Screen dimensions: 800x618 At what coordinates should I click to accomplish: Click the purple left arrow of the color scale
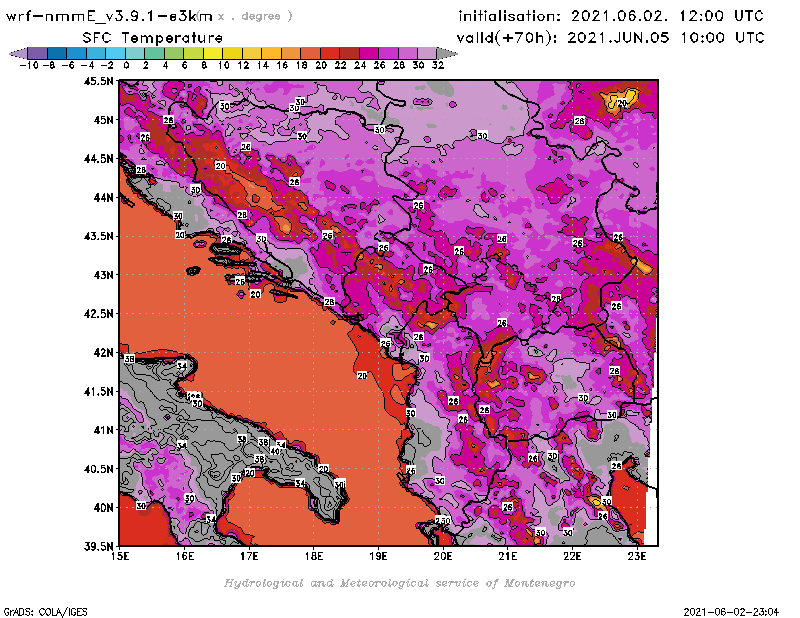tap(13, 53)
